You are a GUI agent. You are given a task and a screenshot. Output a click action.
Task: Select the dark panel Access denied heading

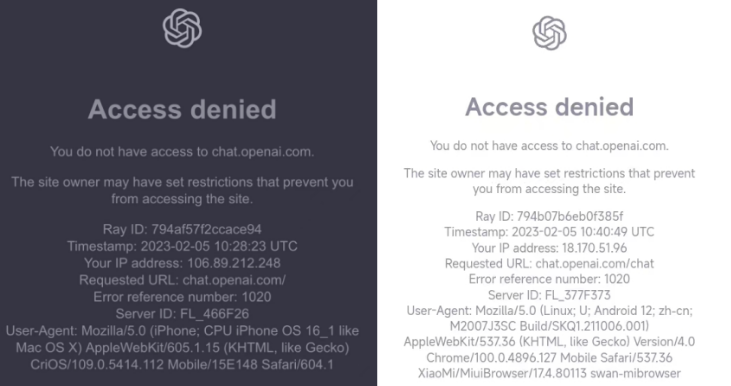pyautogui.click(x=182, y=110)
